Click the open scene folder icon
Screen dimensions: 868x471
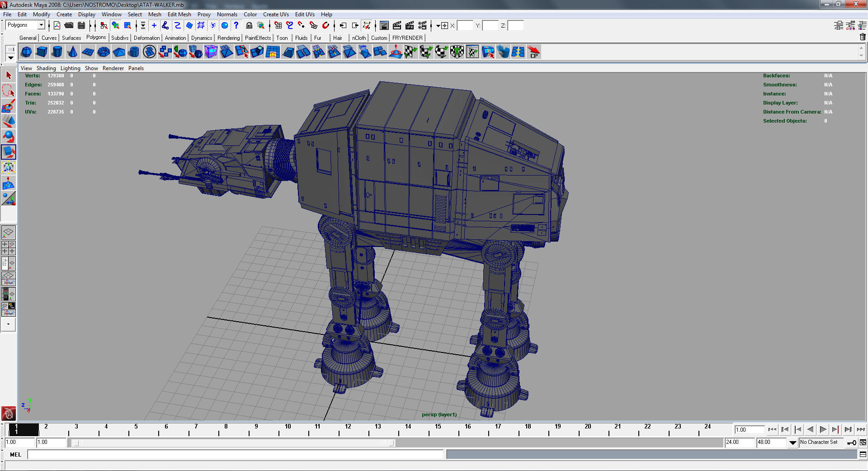coord(69,25)
